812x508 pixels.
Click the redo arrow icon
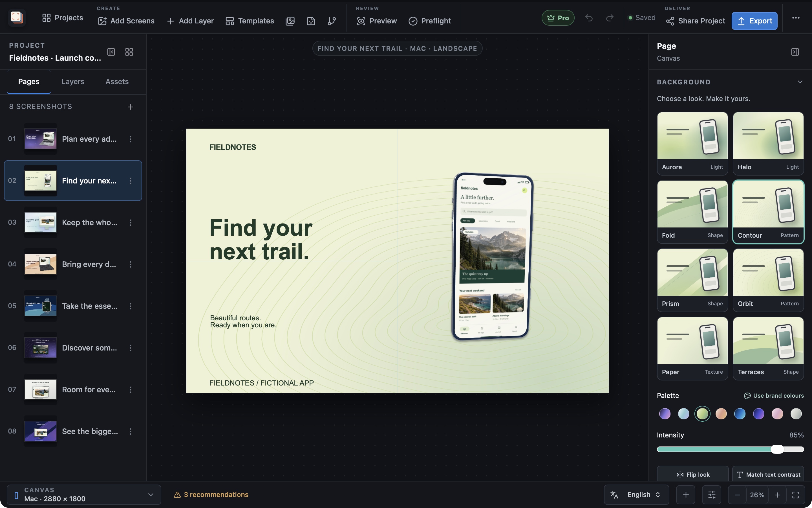coord(610,18)
